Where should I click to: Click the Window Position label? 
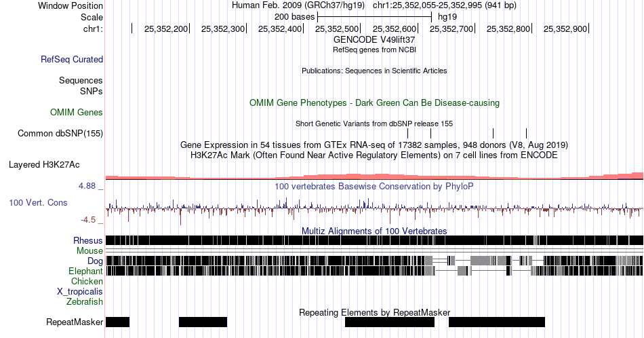pyautogui.click(x=71, y=5)
